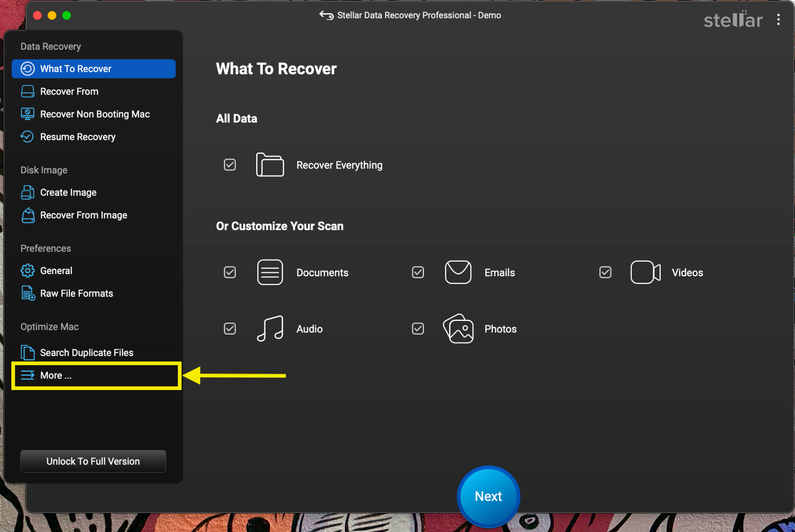795x532 pixels.
Task: Click the Recover From drive icon
Action: [x=27, y=91]
